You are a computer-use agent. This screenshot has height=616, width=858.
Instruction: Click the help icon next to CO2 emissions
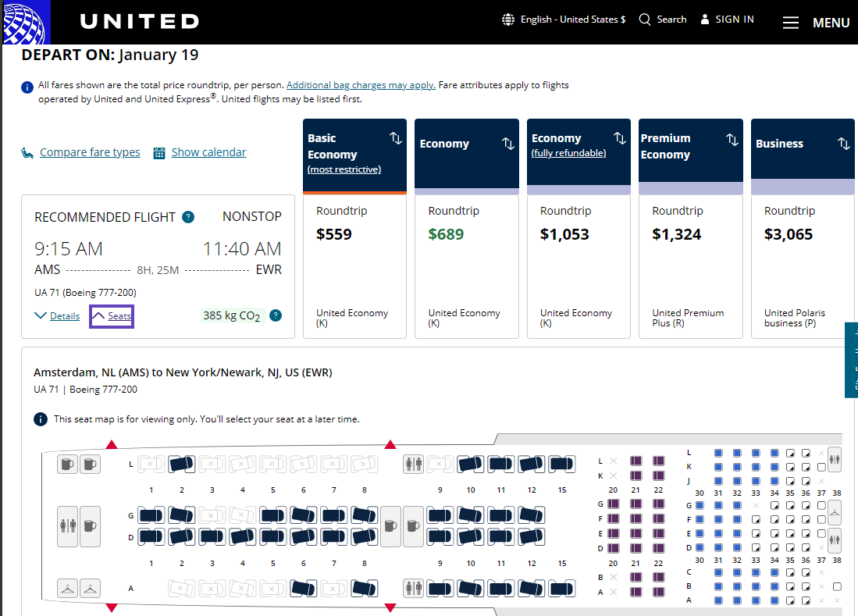(x=276, y=315)
